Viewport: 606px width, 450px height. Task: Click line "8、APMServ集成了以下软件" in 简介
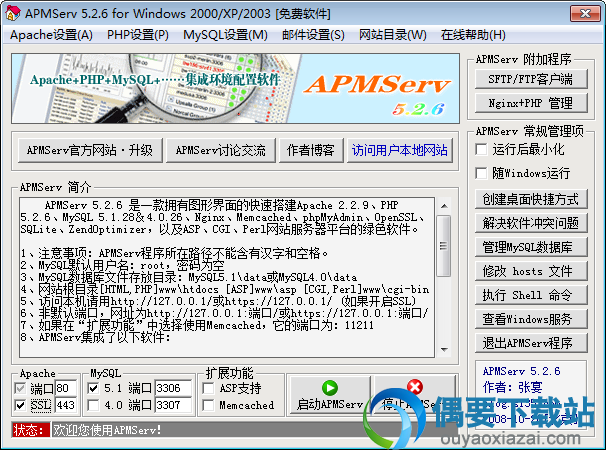95,337
